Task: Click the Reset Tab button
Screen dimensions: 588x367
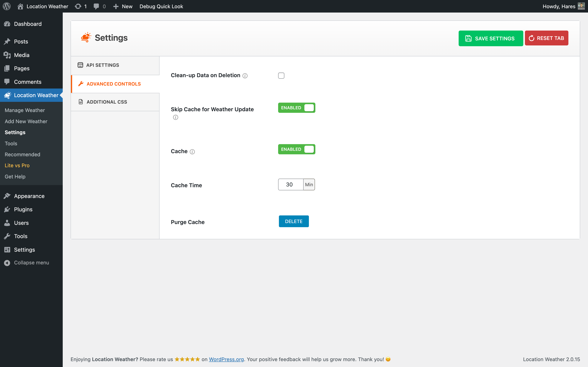Action: [x=546, y=38]
